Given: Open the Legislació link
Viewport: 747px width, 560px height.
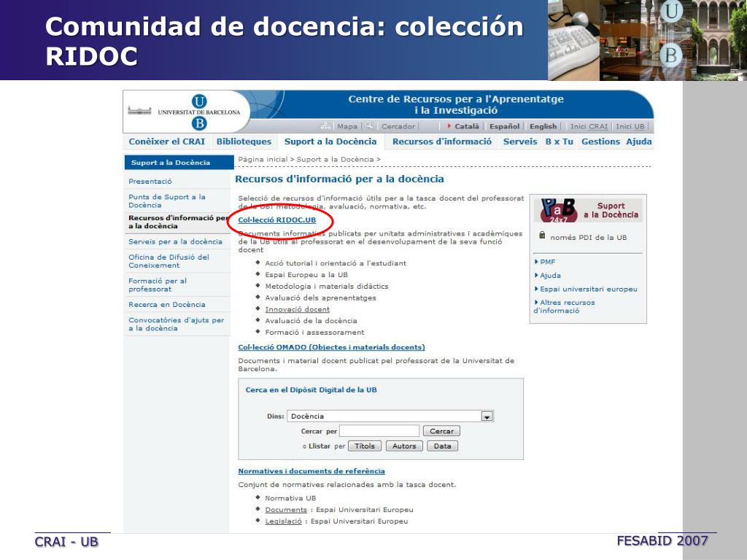Looking at the screenshot, I should tap(284, 521).
